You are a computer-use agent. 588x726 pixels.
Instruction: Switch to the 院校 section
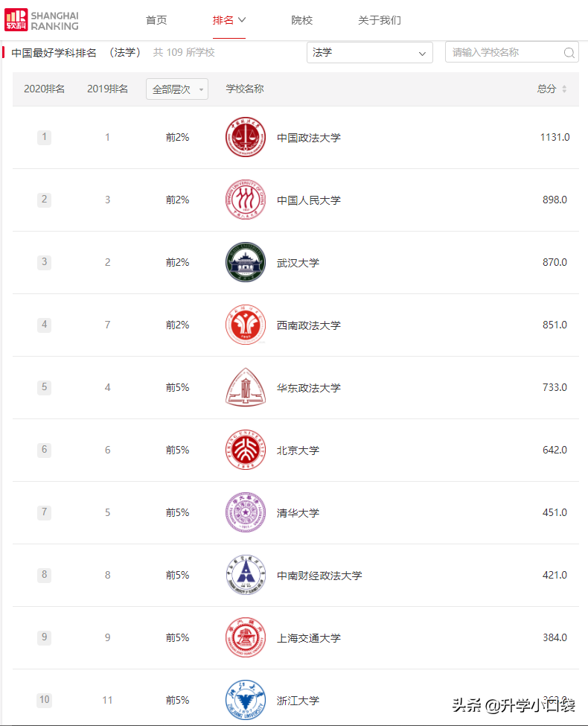pos(302,20)
